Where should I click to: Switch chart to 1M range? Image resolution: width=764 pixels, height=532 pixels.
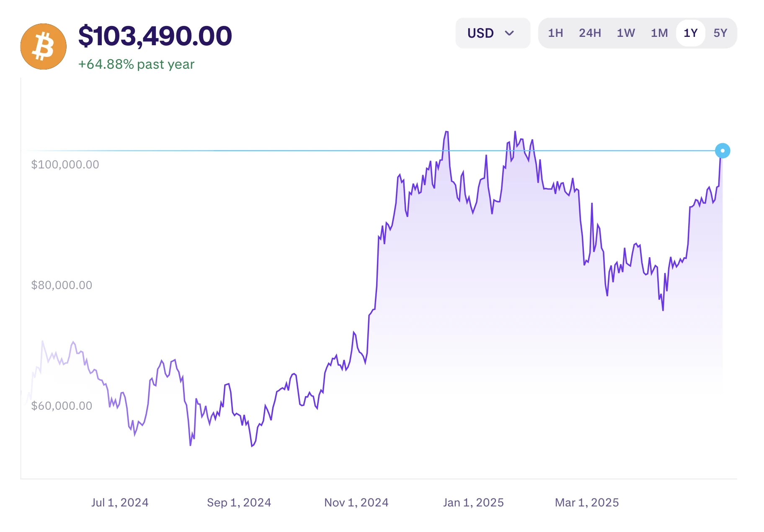(x=659, y=33)
